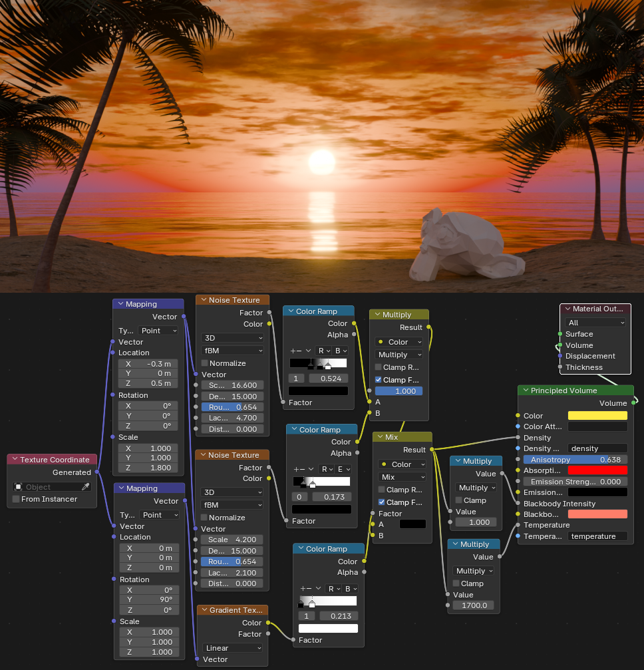644x670 pixels.
Task: Click the 1700.0 value field in Multiply
Action: pyautogui.click(x=475, y=605)
